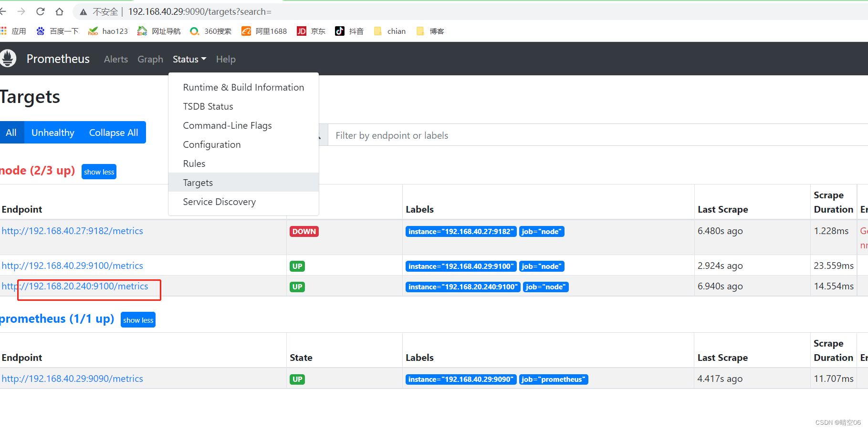The width and height of the screenshot is (868, 430).
Task: Open the hao123 bookmark
Action: 108,31
